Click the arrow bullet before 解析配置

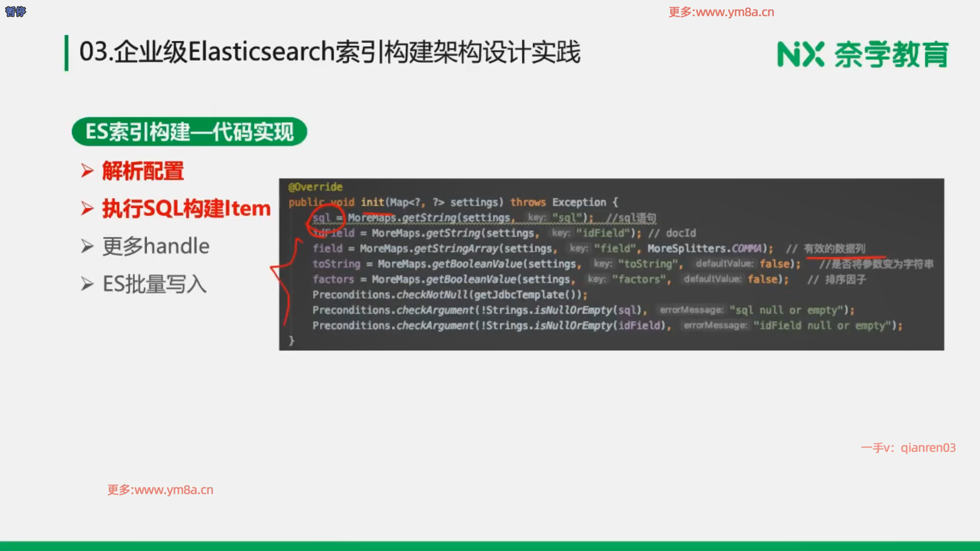pos(87,171)
